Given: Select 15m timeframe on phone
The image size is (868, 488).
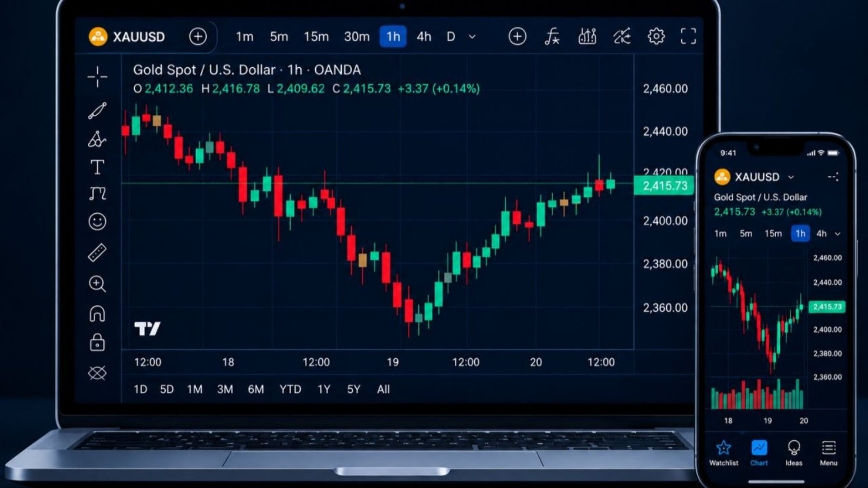Looking at the screenshot, I should click(773, 234).
